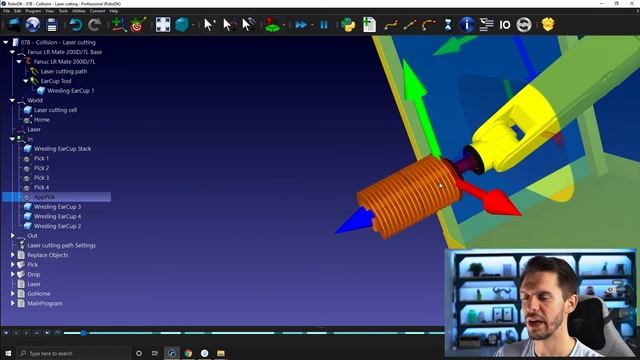Image resolution: width=640 pixels, height=360 pixels.
Task: Click the Windows search box
Action: [x=73, y=353]
